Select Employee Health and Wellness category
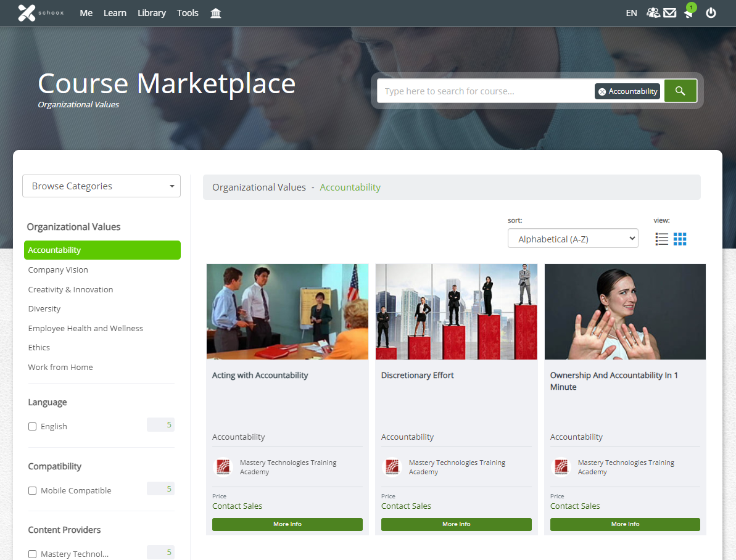736x560 pixels. (x=85, y=329)
